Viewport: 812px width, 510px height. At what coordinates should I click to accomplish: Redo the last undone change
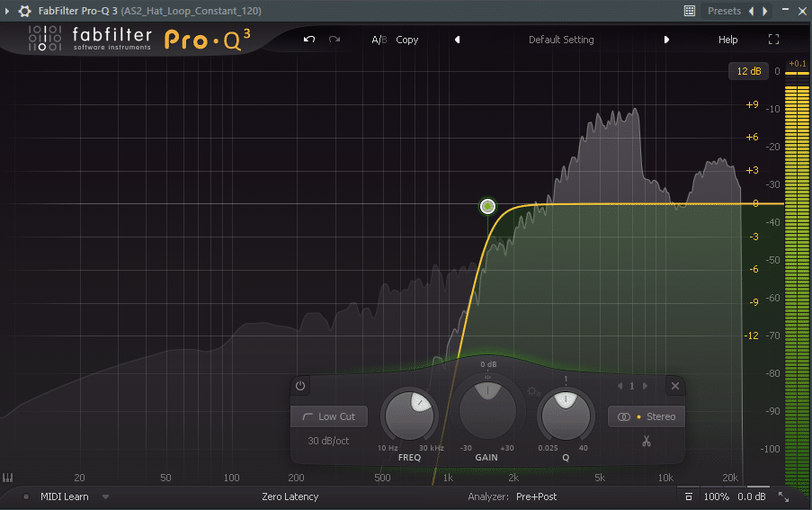tap(335, 40)
